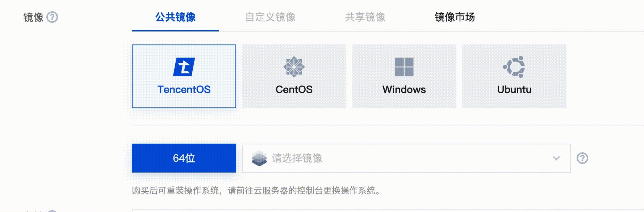Go to the 镜像市场 tab

tap(455, 17)
